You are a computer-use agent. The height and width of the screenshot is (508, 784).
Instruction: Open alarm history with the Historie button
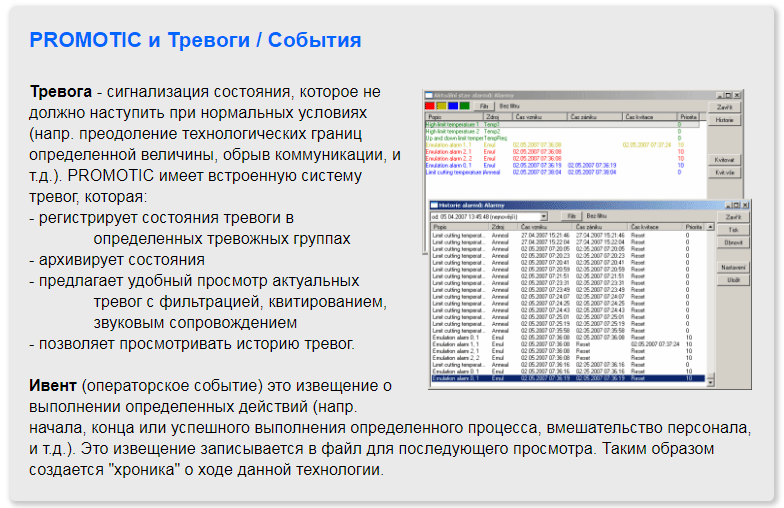click(724, 120)
